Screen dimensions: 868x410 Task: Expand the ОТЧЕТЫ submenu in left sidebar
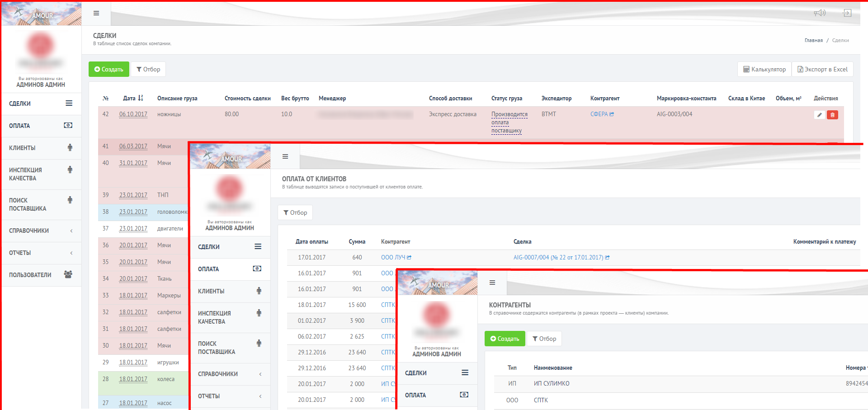click(41, 253)
